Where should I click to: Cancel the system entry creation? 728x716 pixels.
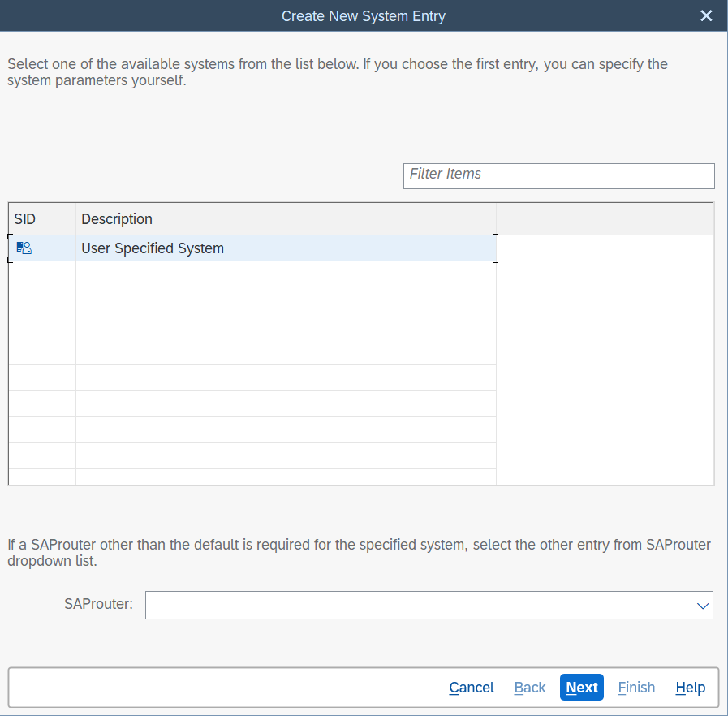click(472, 688)
